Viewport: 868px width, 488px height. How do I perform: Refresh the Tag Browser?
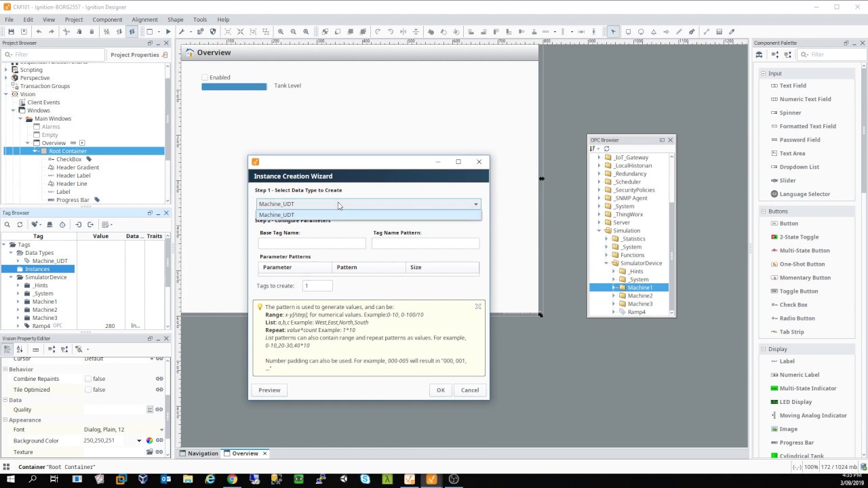(x=20, y=224)
